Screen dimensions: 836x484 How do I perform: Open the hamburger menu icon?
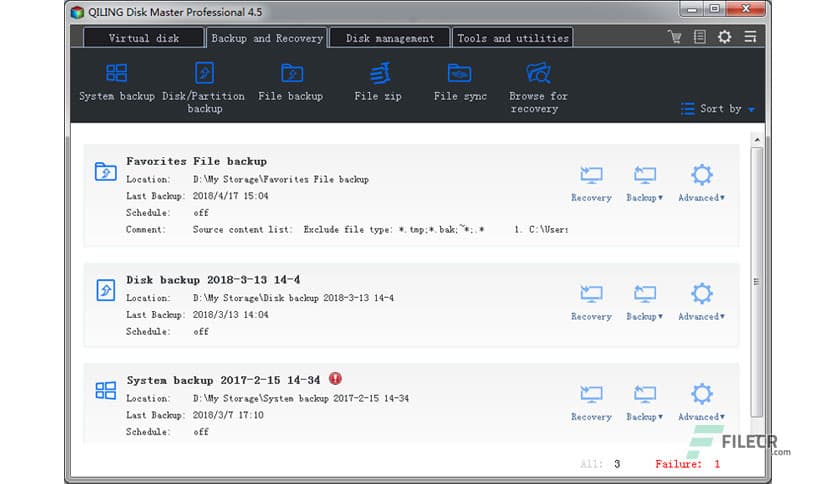[750, 37]
